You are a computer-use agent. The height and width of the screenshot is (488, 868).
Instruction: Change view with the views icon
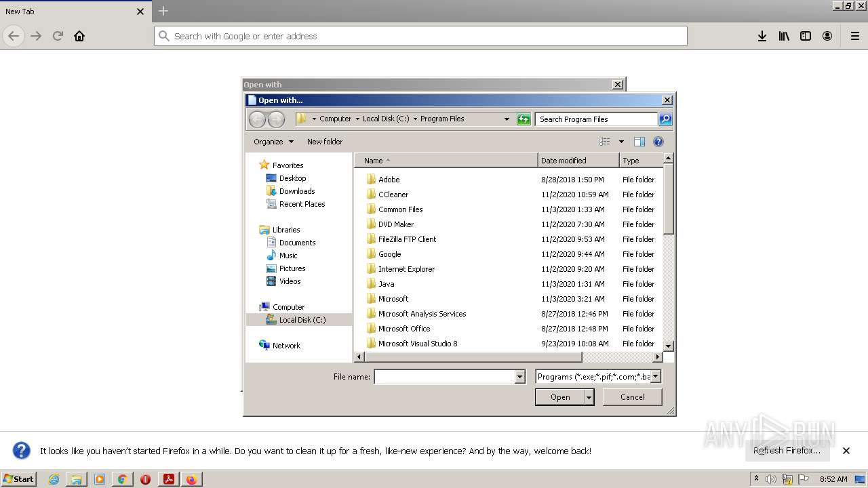[x=605, y=142]
